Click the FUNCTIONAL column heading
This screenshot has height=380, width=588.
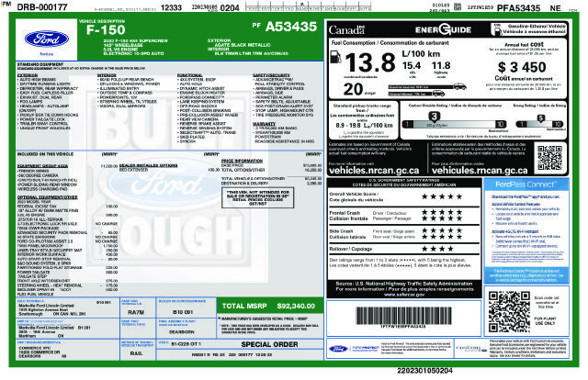pos(190,75)
